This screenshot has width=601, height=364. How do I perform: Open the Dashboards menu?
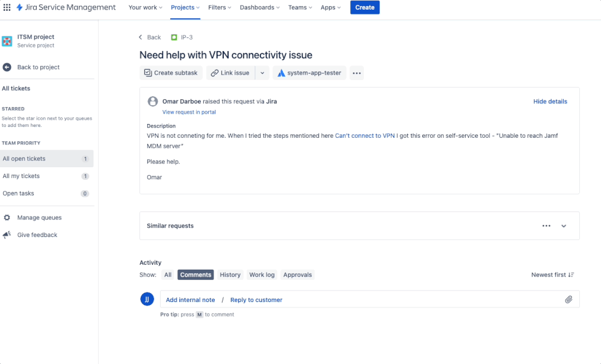click(259, 7)
